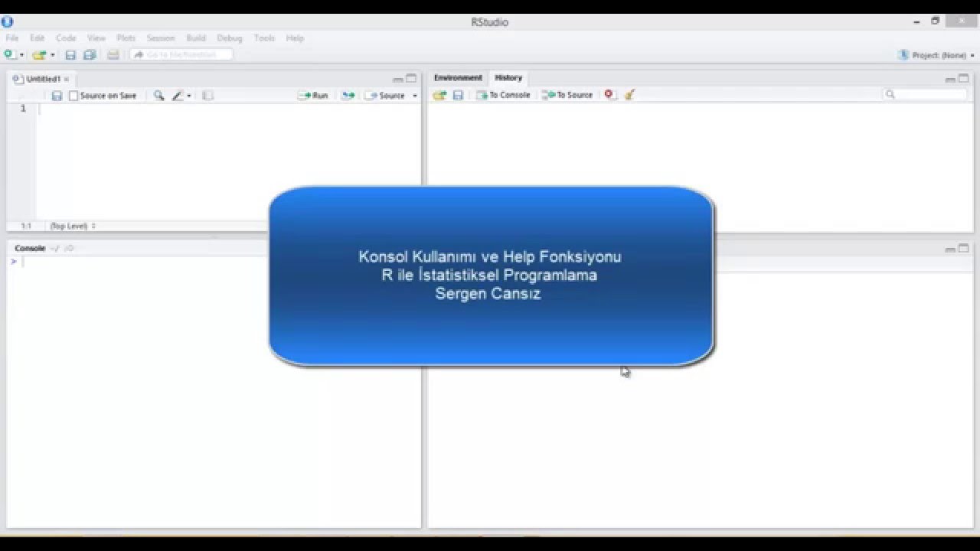Open the Edit menu
The width and height of the screenshot is (980, 551).
point(37,37)
